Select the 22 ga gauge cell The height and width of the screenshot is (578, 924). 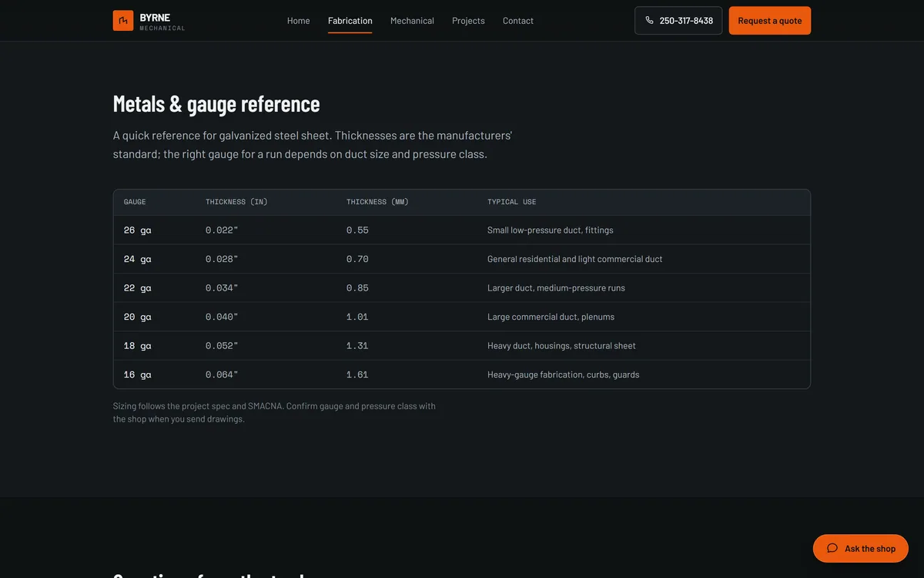point(138,288)
